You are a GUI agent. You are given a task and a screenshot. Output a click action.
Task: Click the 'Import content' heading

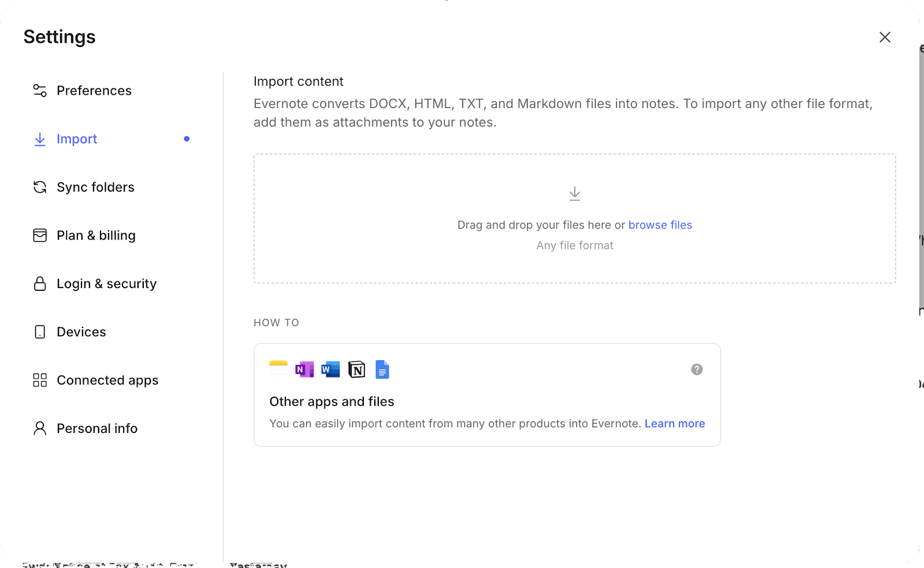click(x=299, y=81)
